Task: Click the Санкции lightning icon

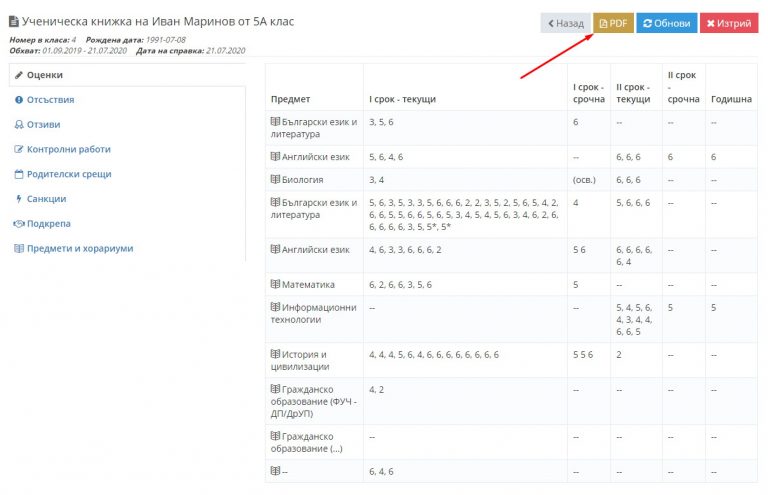Action: [x=19, y=199]
